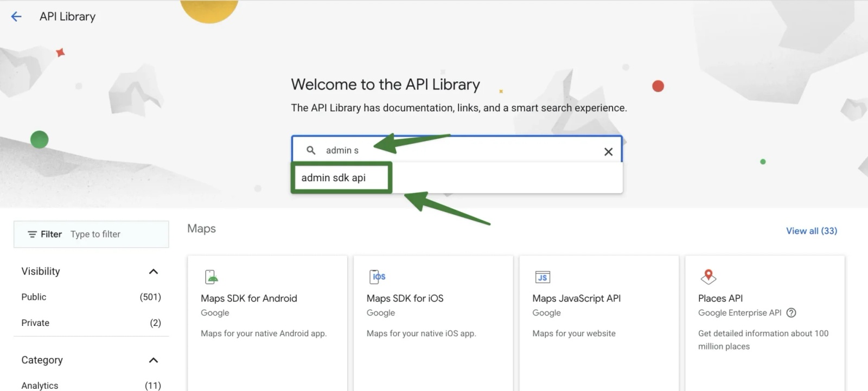Screen dimensions: 868x391
Task: Click 'Get detailed information about 100 million places'
Action: 763,340
